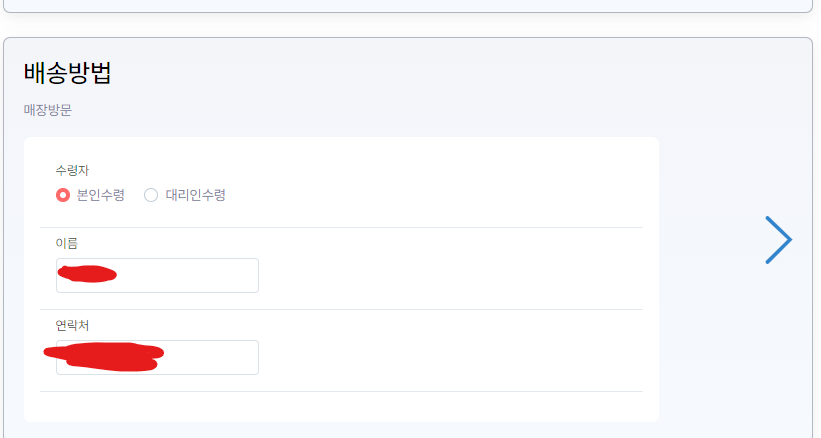
Task: Focus the 연락처 input field
Action: pyautogui.click(x=157, y=357)
